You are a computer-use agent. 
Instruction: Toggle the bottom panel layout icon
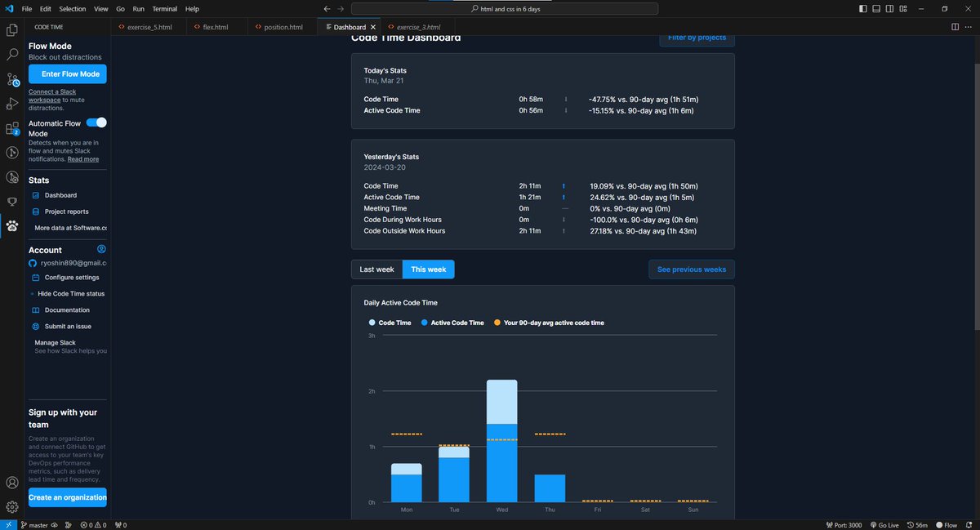[x=877, y=9]
